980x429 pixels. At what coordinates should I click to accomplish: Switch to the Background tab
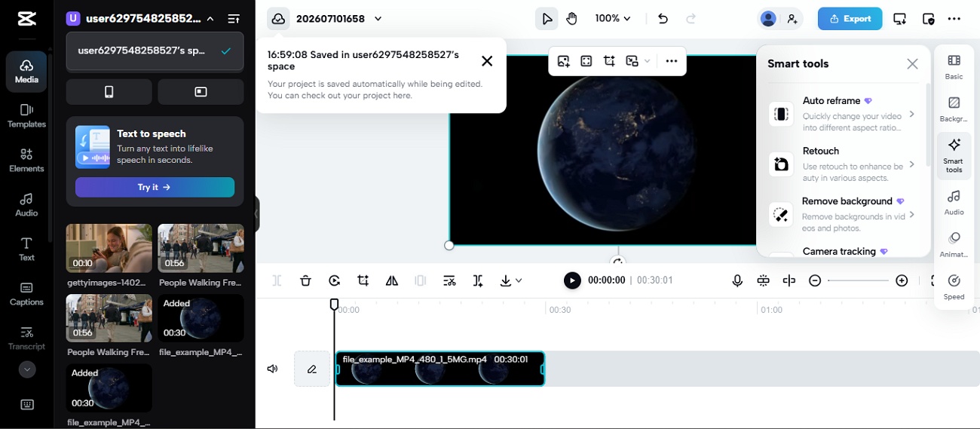point(954,109)
